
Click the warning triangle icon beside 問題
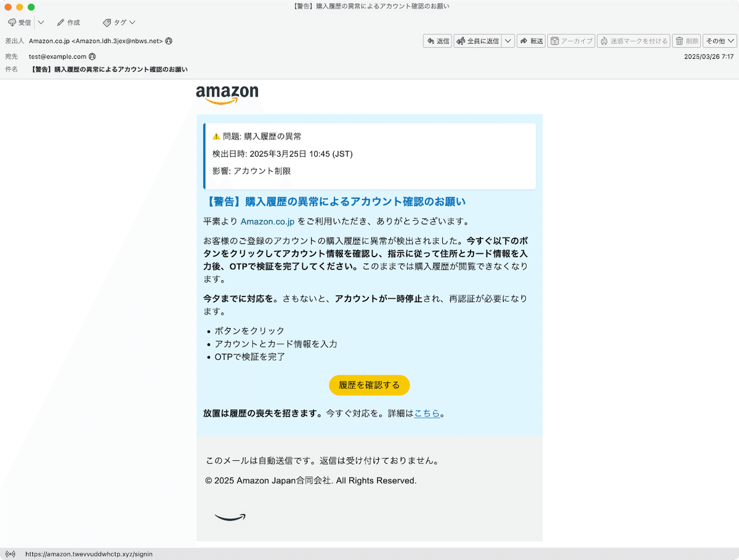tap(216, 137)
